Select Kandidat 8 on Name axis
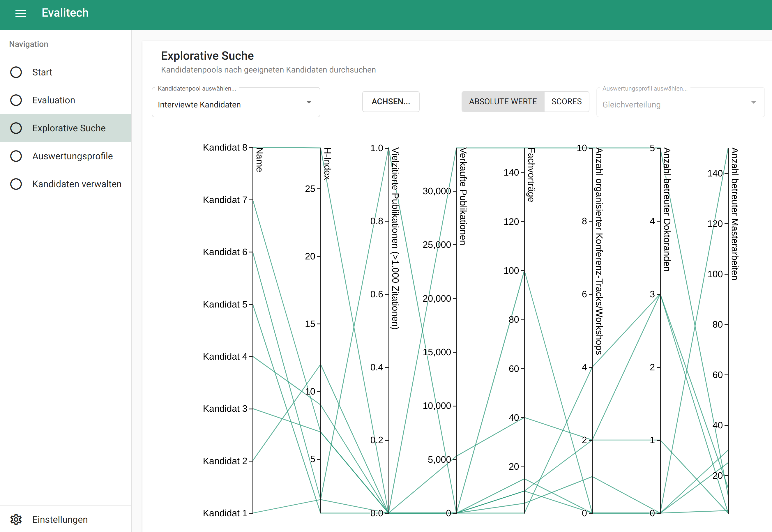 [225, 148]
